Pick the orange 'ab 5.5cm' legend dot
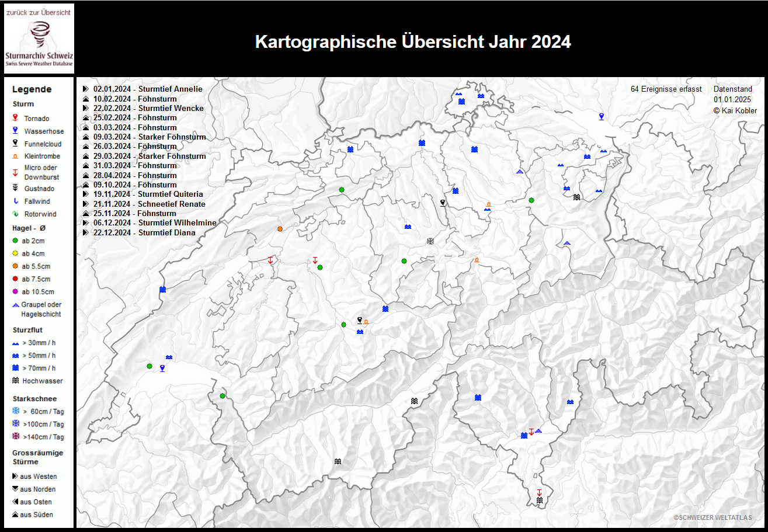 15,266
